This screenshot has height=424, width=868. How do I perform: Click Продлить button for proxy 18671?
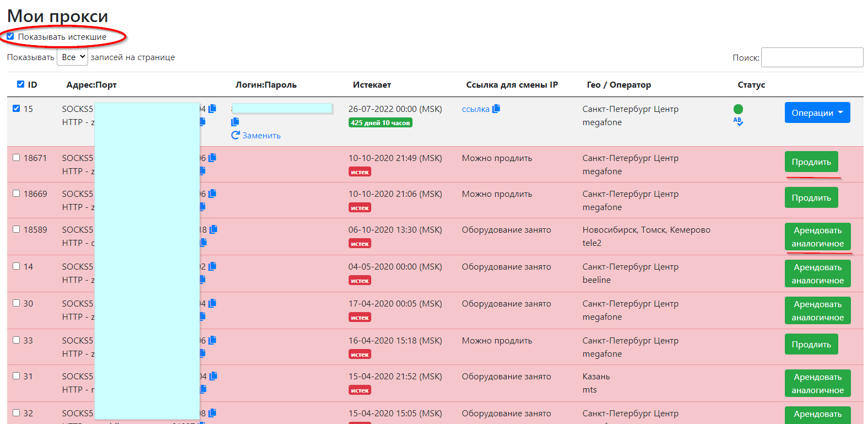click(811, 162)
